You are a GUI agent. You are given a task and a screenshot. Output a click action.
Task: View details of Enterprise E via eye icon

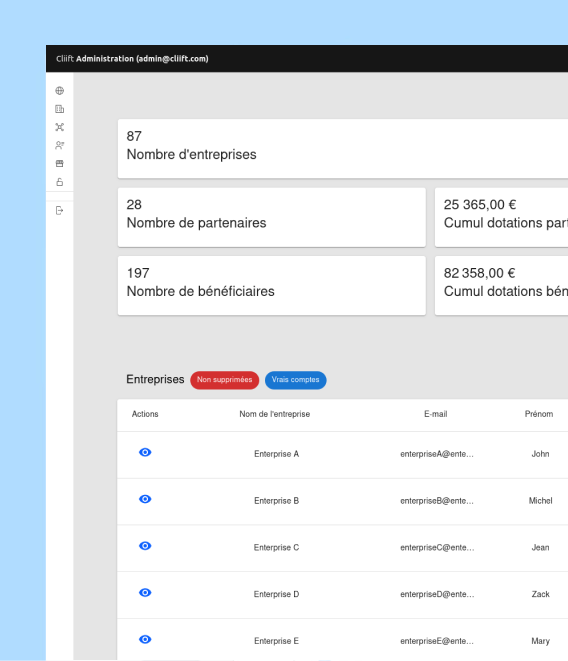[x=145, y=640]
